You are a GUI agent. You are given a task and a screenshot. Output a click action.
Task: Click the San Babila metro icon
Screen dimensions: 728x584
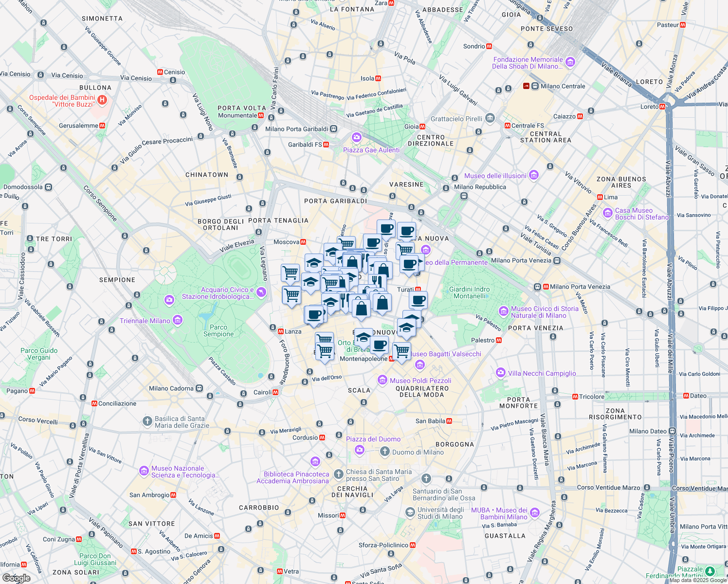pyautogui.click(x=449, y=421)
